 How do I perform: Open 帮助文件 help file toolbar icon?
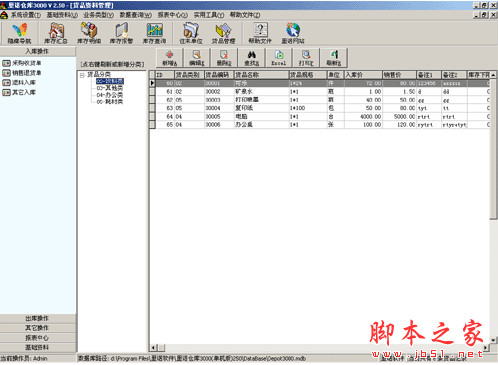click(260, 33)
